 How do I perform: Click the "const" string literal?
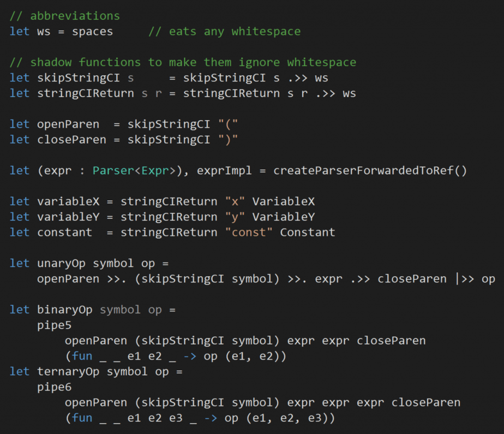coord(249,232)
